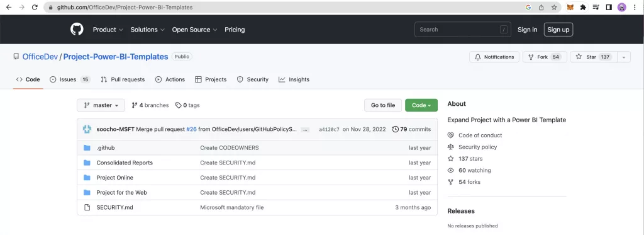644x235 pixels.
Task: Open the Microsoft mandatory file commit message
Action: pyautogui.click(x=232, y=207)
